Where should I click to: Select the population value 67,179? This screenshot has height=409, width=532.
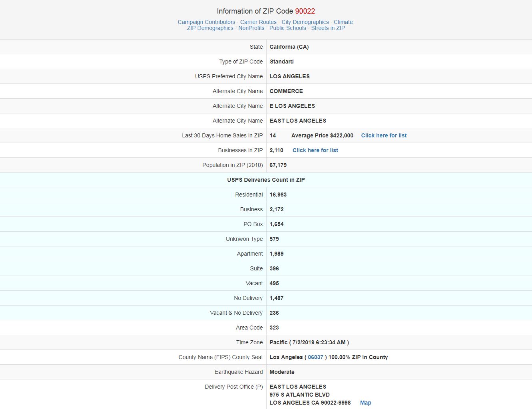click(x=278, y=165)
